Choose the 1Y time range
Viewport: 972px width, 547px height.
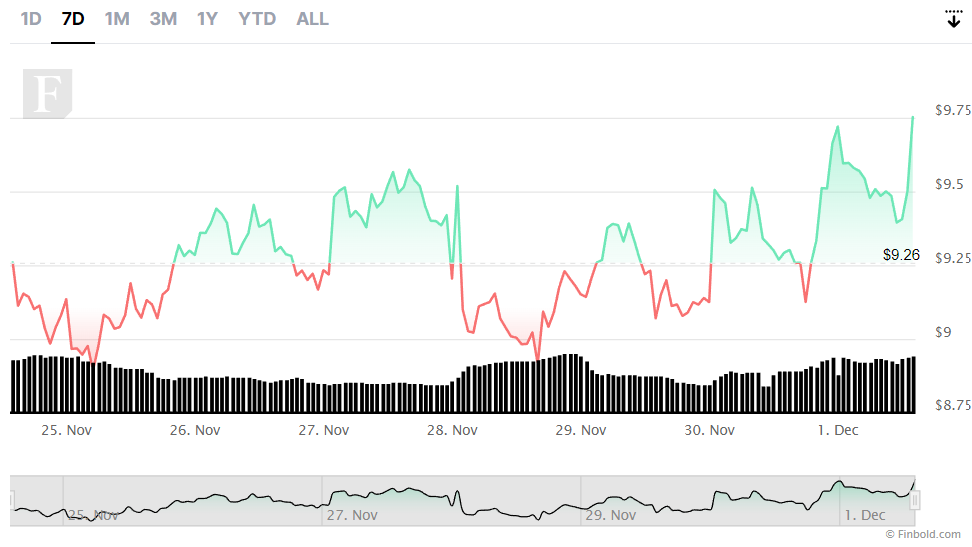[207, 19]
